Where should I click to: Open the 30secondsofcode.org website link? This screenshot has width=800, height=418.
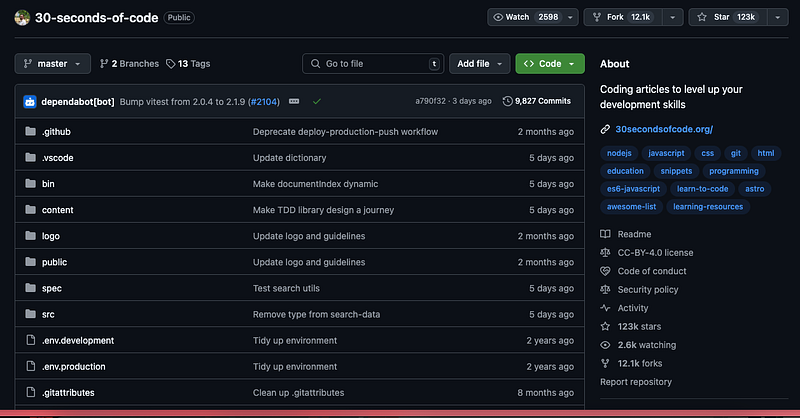[664, 129]
